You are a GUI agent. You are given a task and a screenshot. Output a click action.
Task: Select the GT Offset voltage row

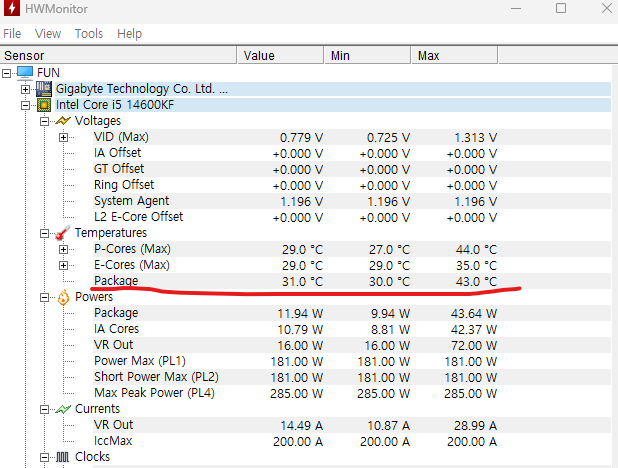352,169
